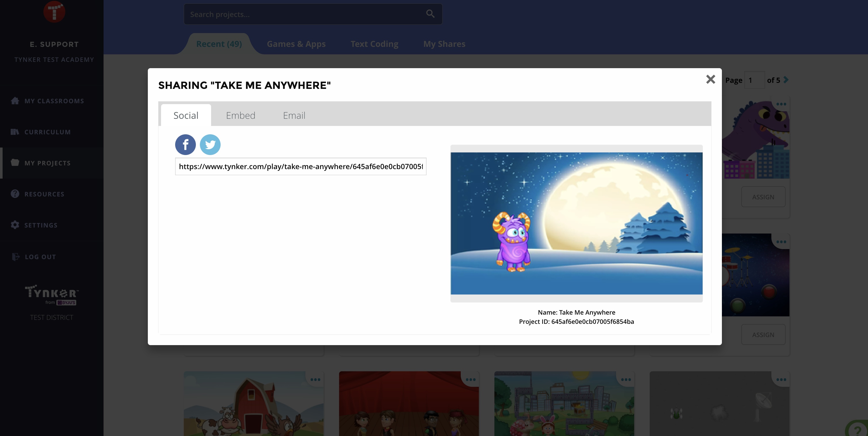The width and height of the screenshot is (868, 436).
Task: Share project on Facebook
Action: coord(185,145)
